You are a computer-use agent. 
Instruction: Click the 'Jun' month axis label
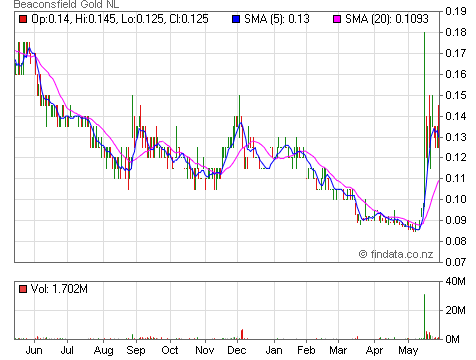coord(34,350)
